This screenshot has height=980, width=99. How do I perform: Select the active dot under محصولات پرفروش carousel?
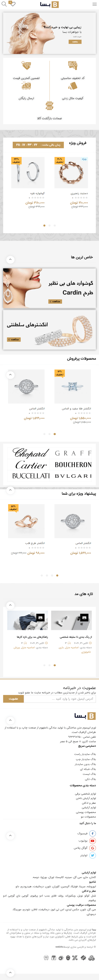coord(55,434)
